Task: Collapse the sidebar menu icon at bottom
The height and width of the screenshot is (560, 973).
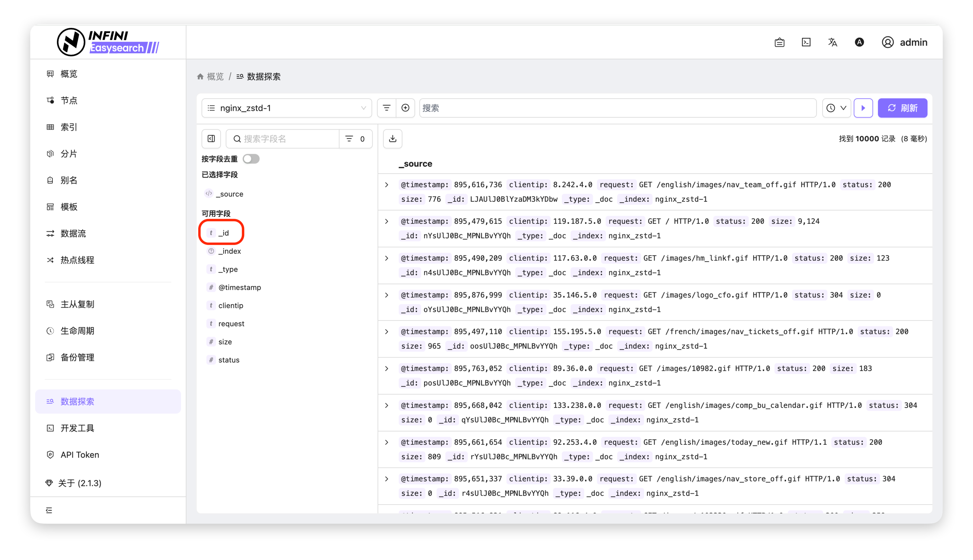Action: pos(49,510)
